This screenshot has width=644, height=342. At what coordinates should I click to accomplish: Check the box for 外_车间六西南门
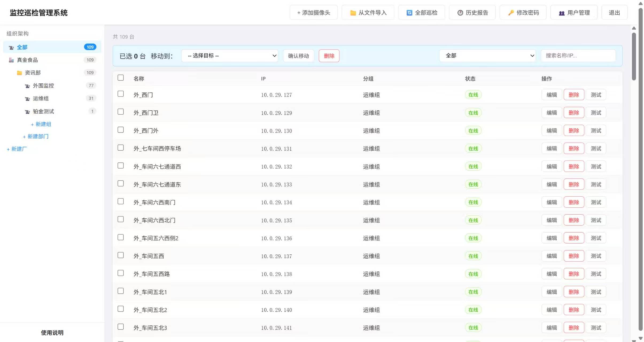point(121,201)
